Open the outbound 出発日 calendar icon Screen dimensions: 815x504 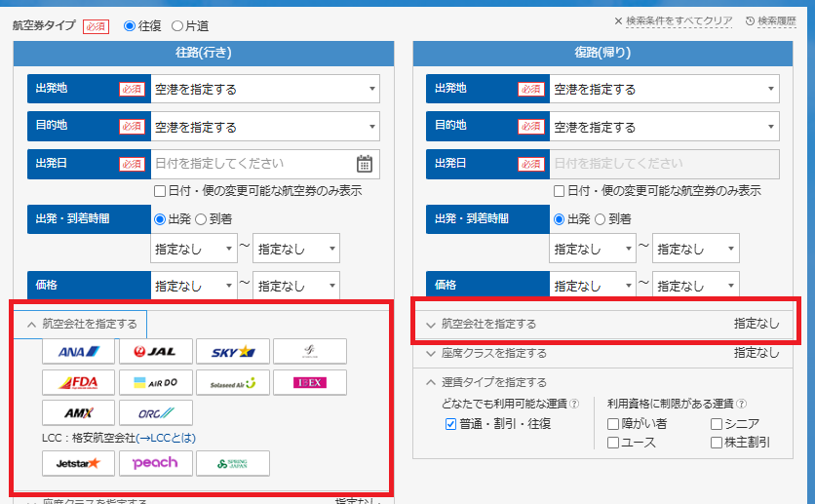365,164
